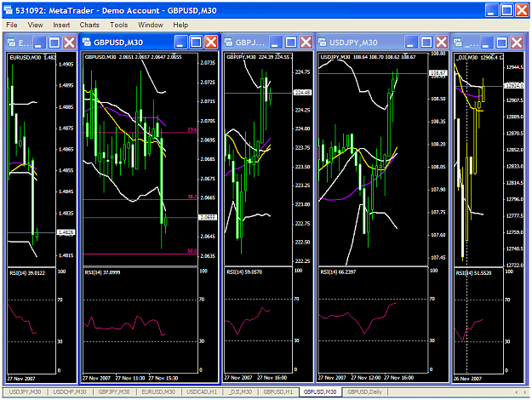Click the chart icon in GBPUSD,M30 window title
Image resolution: width=532 pixels, height=400 pixels.
[87, 42]
